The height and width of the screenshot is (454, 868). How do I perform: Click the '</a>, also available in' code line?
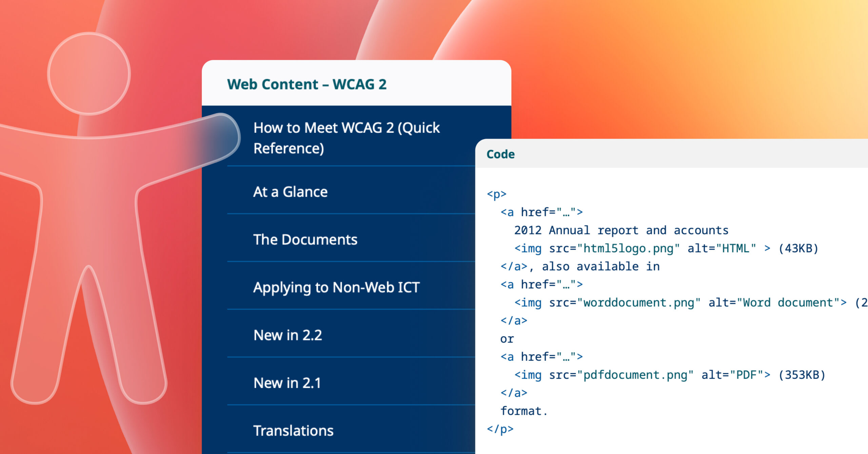[x=580, y=267]
